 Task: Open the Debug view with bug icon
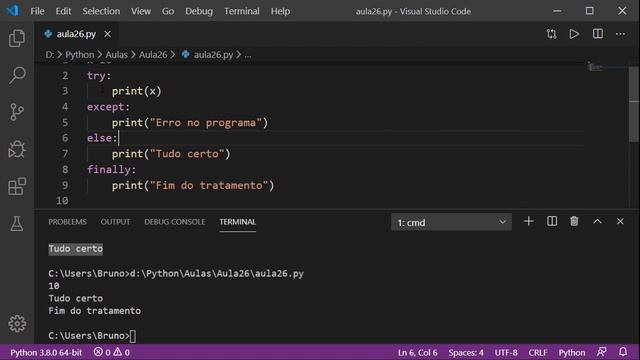point(17,149)
